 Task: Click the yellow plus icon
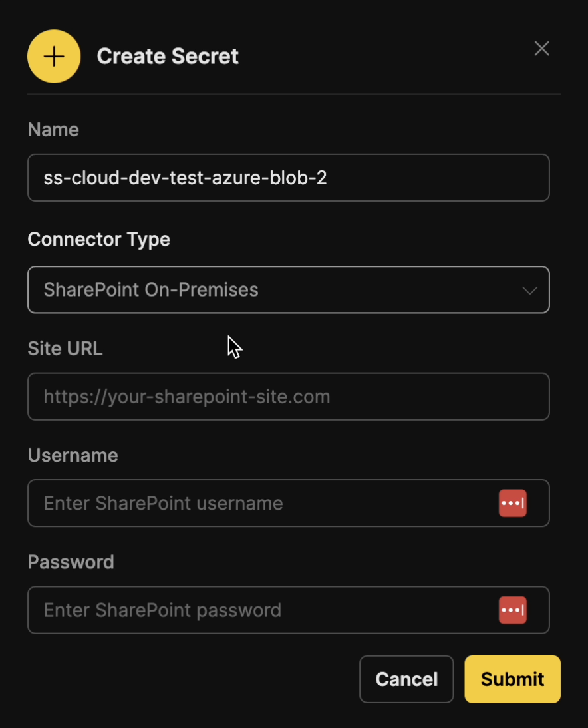[54, 57]
